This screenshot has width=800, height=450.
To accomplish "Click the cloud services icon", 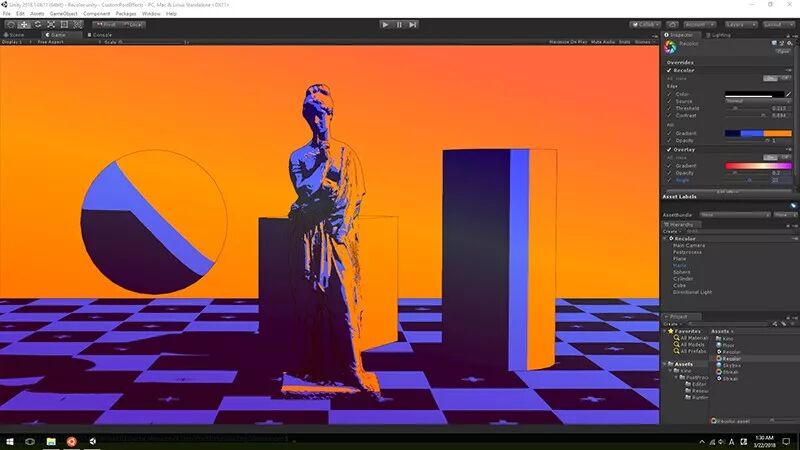I will point(672,24).
